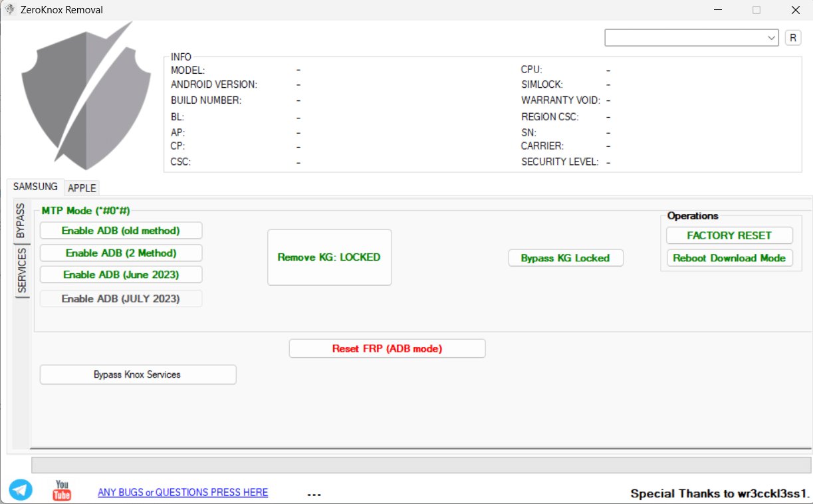Select the SAMSUNG tab
The width and height of the screenshot is (813, 504).
pyautogui.click(x=34, y=186)
